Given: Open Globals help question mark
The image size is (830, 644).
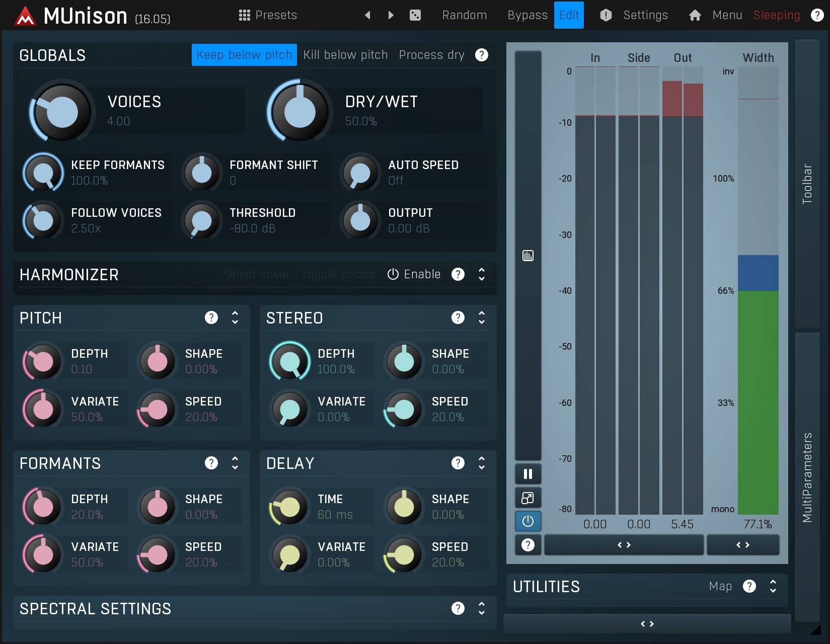Looking at the screenshot, I should 482,55.
